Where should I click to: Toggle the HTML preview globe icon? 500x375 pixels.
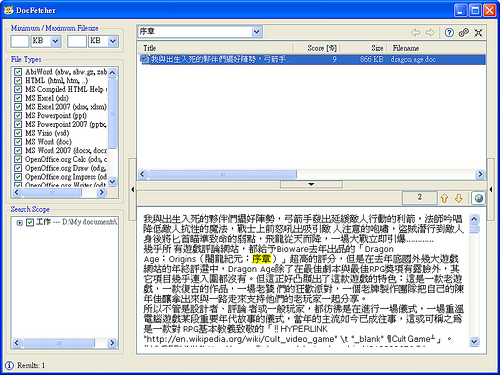pyautogui.click(x=479, y=198)
